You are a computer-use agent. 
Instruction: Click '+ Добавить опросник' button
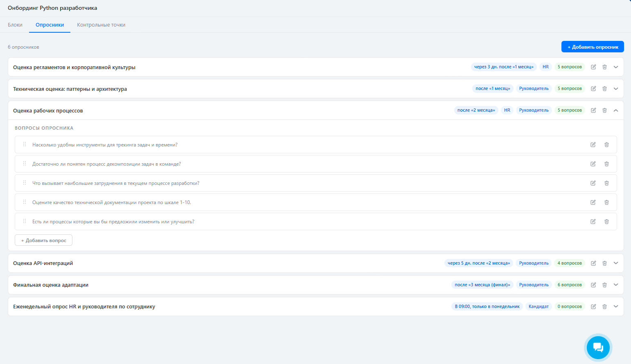tap(593, 47)
